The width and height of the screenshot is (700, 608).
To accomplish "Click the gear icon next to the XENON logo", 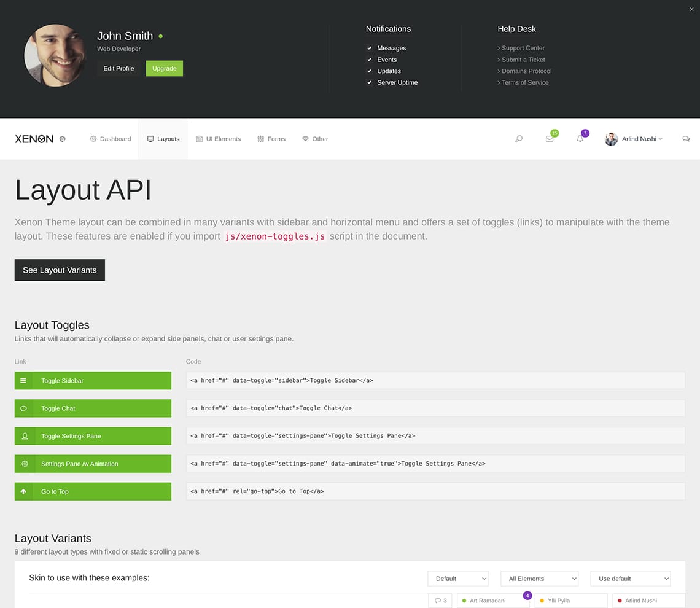I will tap(62, 139).
